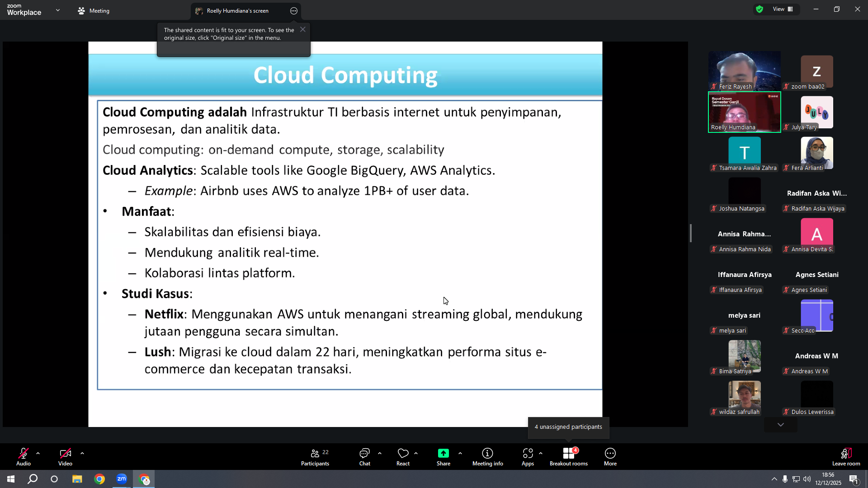This screenshot has width=868, height=488.
Task: Open Cortana circle on taskbar
Action: pyautogui.click(x=54, y=479)
